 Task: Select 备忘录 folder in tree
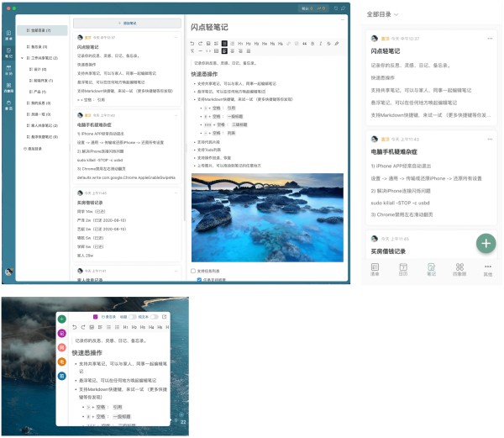pyautogui.click(x=37, y=47)
